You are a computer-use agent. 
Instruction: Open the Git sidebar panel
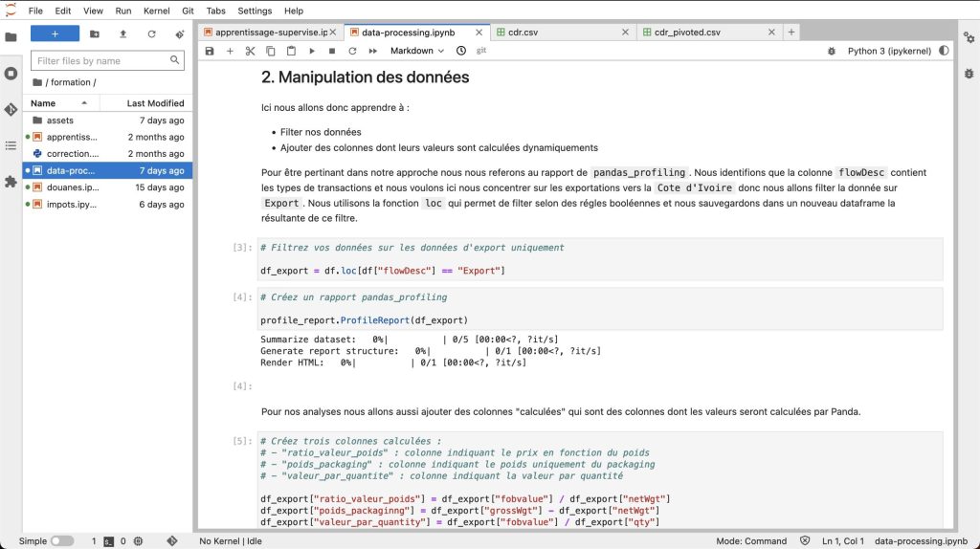(11, 109)
